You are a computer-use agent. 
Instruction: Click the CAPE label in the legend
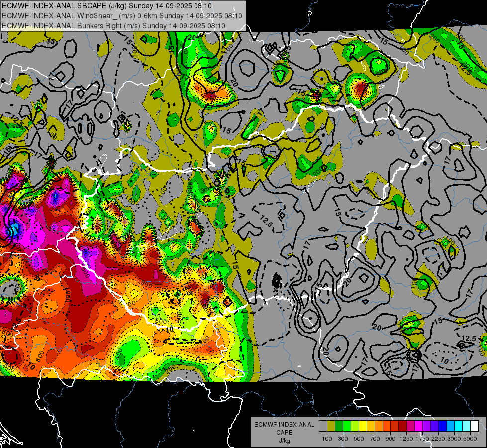coord(284,433)
